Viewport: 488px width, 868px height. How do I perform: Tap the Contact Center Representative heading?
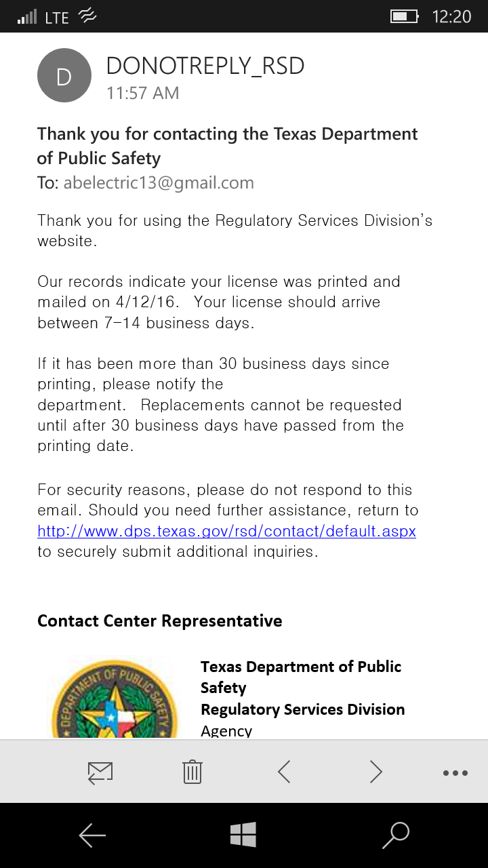pyautogui.click(x=159, y=620)
